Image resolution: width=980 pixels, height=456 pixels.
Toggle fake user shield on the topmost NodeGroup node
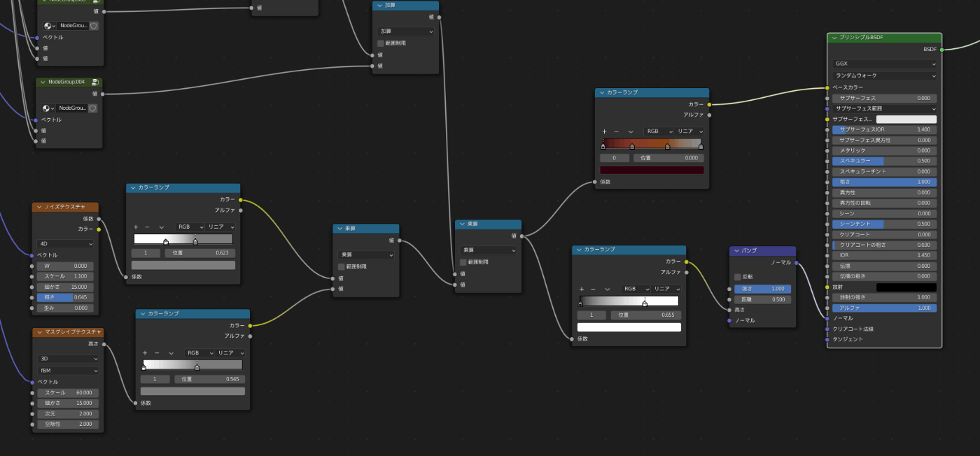(94, 25)
